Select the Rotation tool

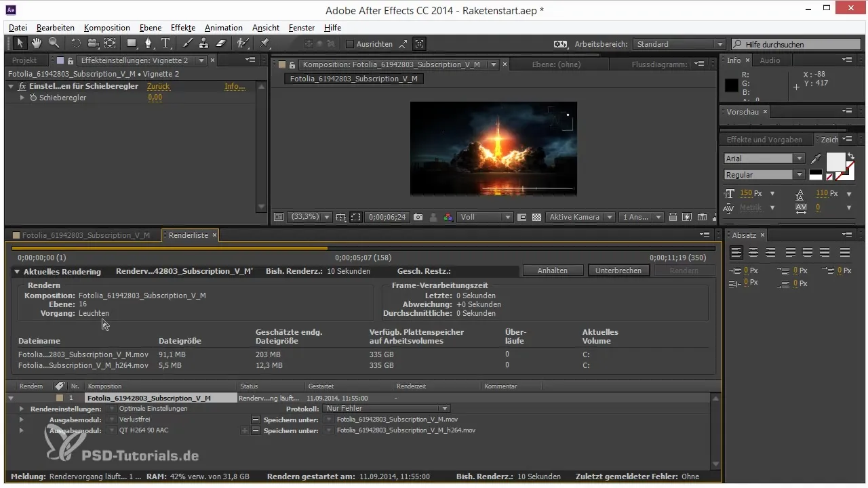click(x=76, y=43)
